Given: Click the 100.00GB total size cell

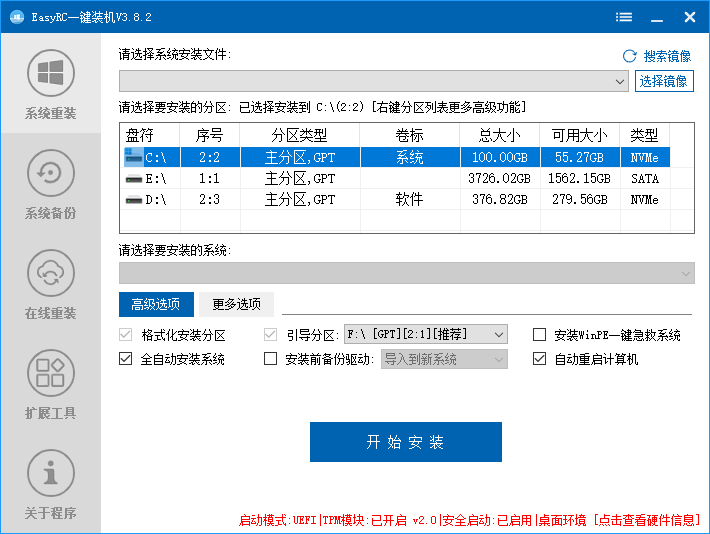Looking at the screenshot, I should [500, 157].
